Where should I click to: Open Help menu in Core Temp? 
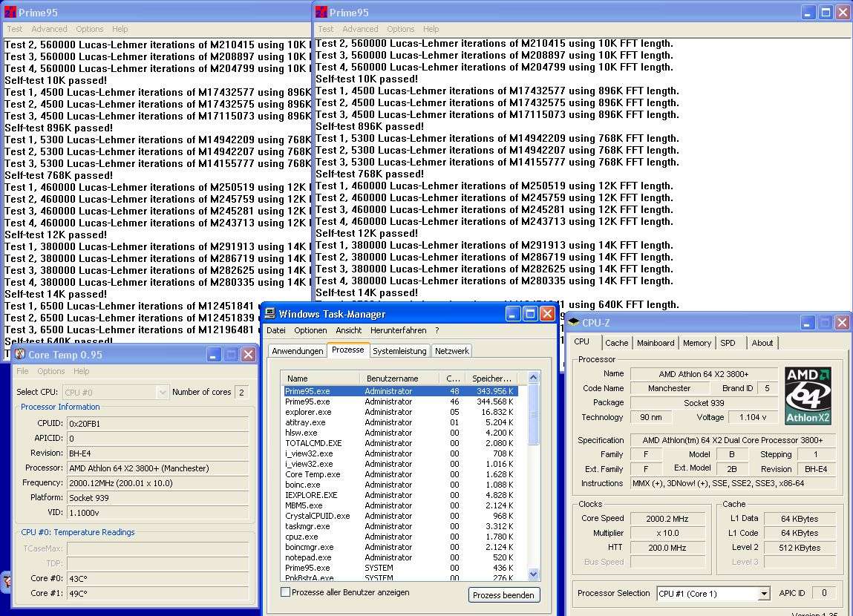pos(81,371)
